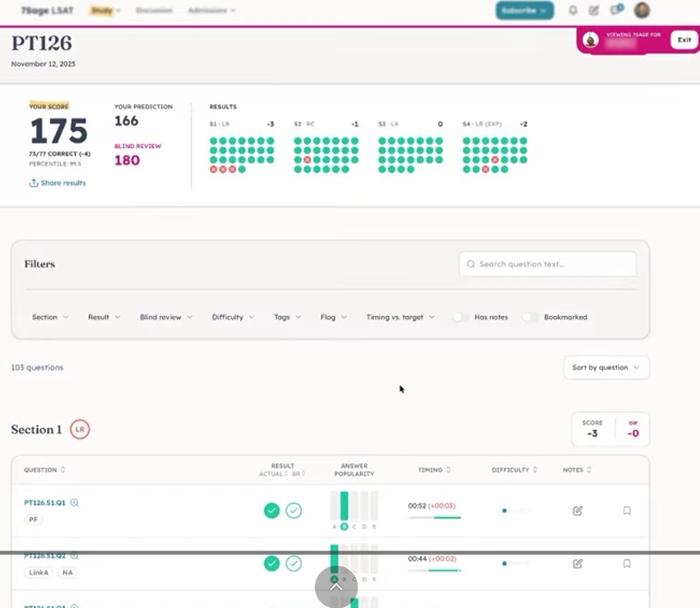Click the Share results link
700x608 pixels.
click(x=57, y=183)
